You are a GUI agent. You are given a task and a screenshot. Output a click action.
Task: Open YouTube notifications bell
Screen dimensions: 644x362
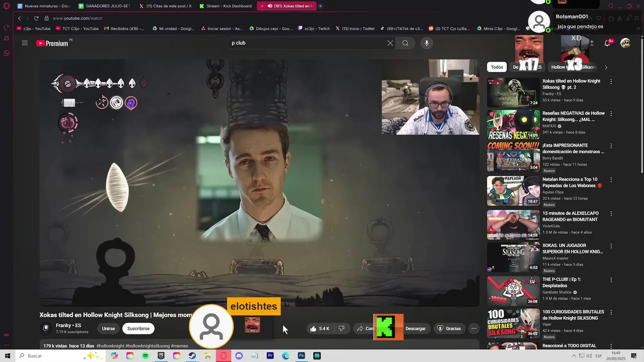click(x=607, y=43)
